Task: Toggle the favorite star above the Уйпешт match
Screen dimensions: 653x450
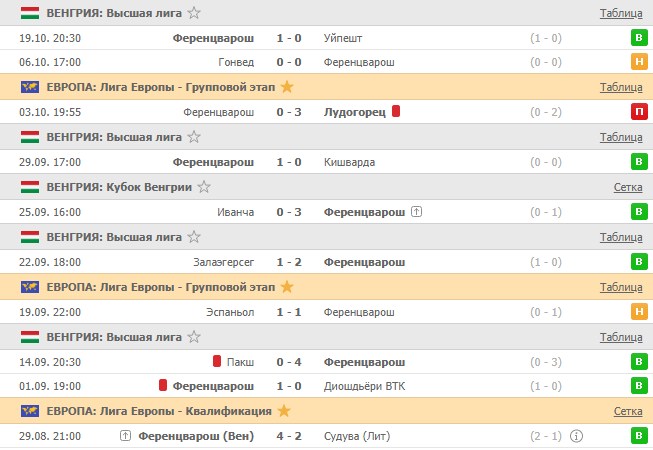Action: [194, 13]
